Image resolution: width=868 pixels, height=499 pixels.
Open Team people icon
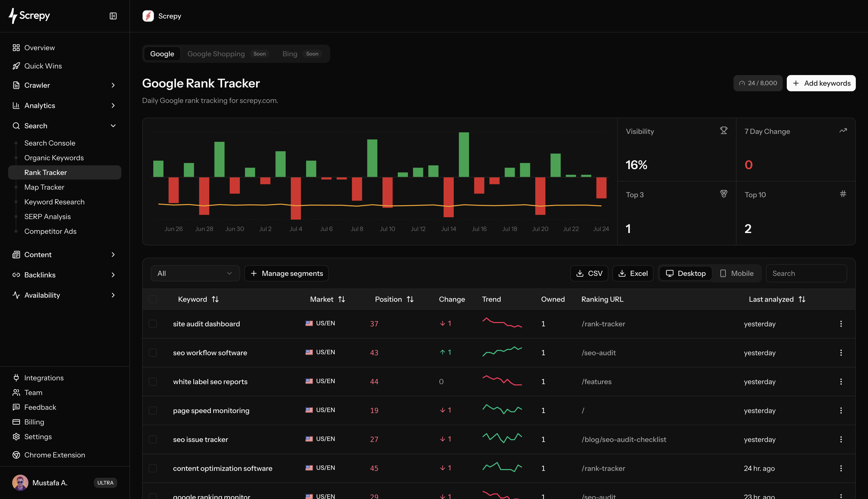[x=16, y=393]
